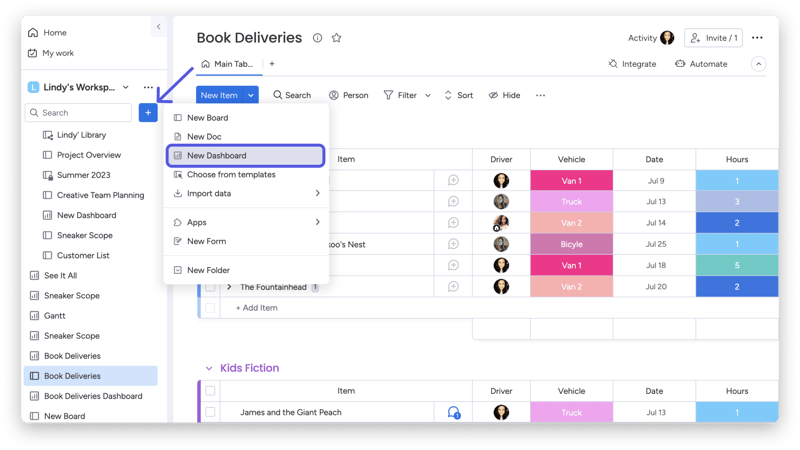Screen dimensions: 800x450
Task: Click pink Van 1 vehicle status cell
Action: (x=571, y=181)
